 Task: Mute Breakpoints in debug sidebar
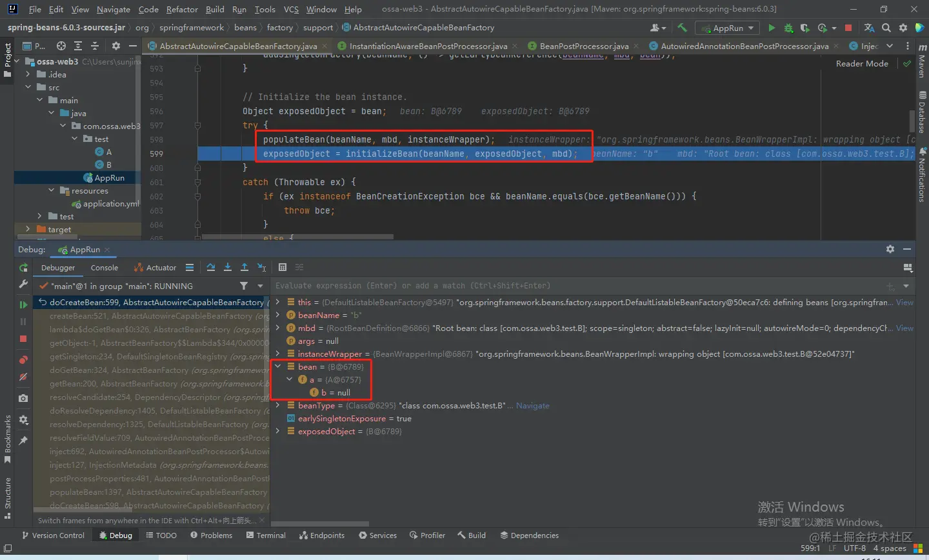click(x=23, y=377)
